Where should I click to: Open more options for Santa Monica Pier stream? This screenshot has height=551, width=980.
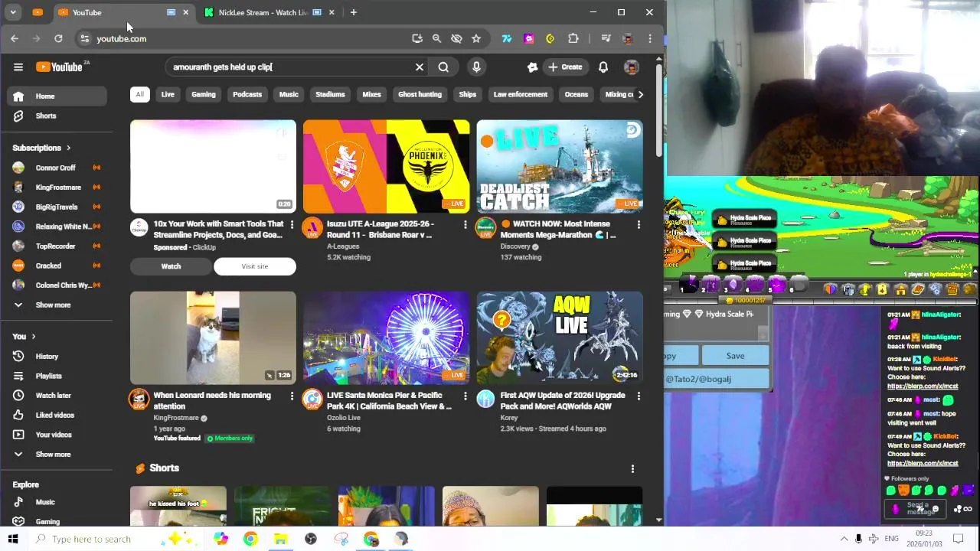click(x=465, y=396)
